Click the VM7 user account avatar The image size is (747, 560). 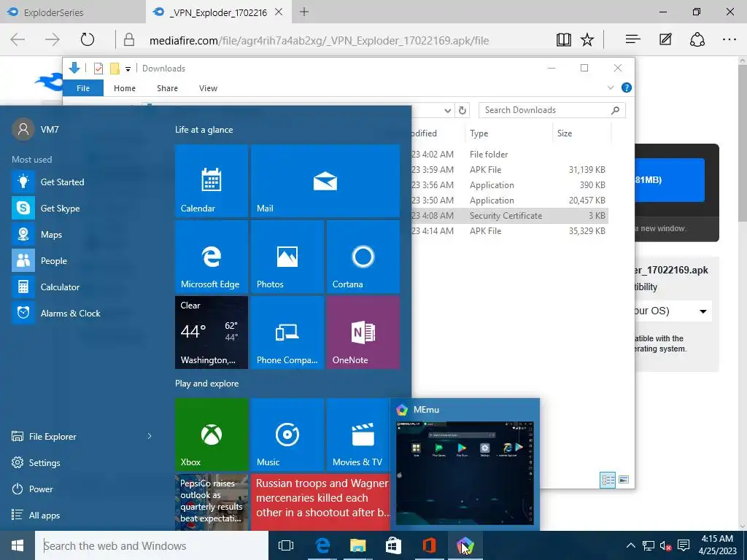tap(23, 130)
